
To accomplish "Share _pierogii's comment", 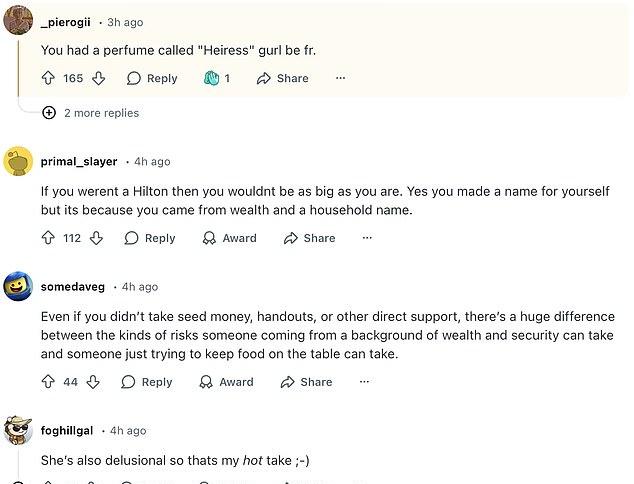I will [x=283, y=78].
